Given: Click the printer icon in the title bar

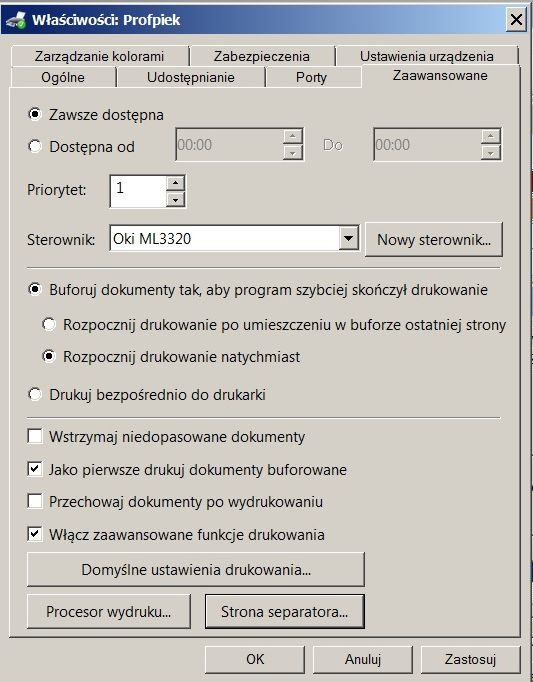Looking at the screenshot, I should pyautogui.click(x=16, y=20).
